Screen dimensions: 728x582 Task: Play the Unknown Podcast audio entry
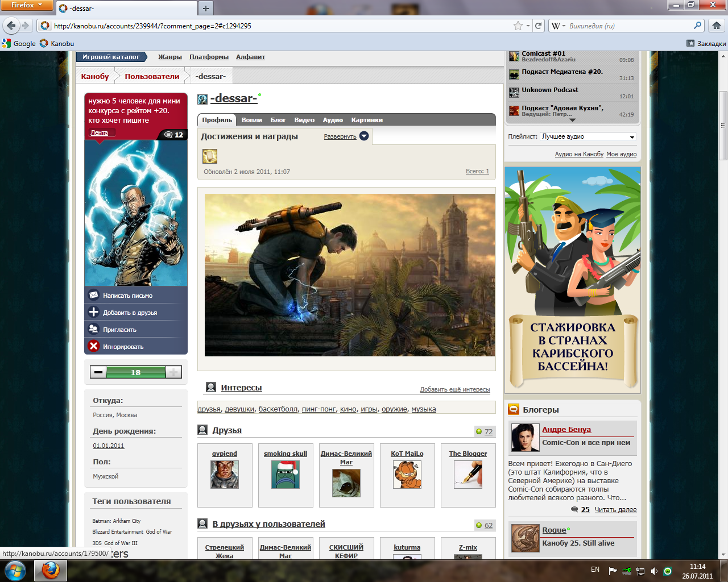click(571, 93)
